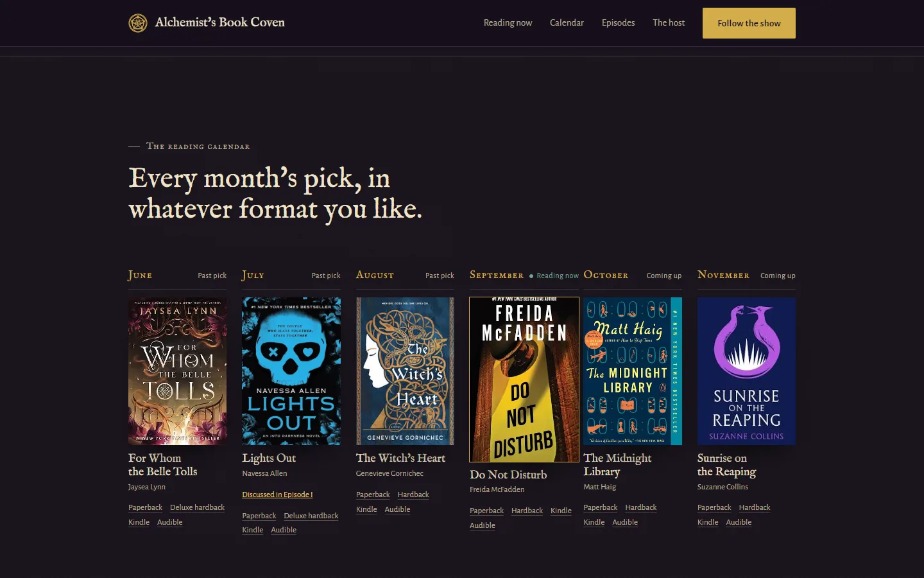Screen dimensions: 924x578
Task: Click the Do Not Disturb book title
Action: tap(508, 475)
